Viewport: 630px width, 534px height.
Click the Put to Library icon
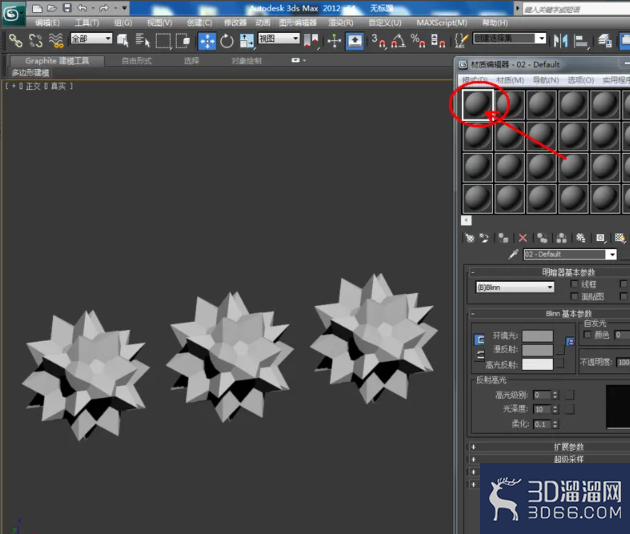(581, 238)
